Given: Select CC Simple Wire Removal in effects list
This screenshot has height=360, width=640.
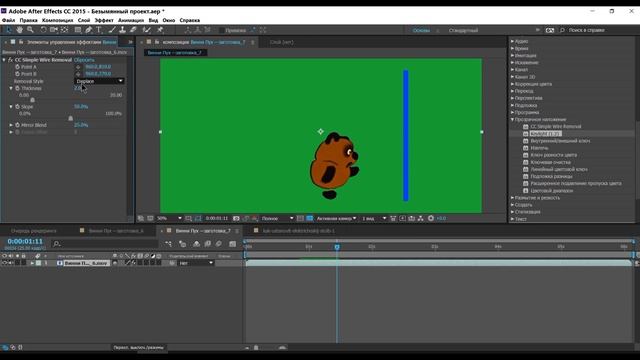Looking at the screenshot, I should click(x=556, y=127).
